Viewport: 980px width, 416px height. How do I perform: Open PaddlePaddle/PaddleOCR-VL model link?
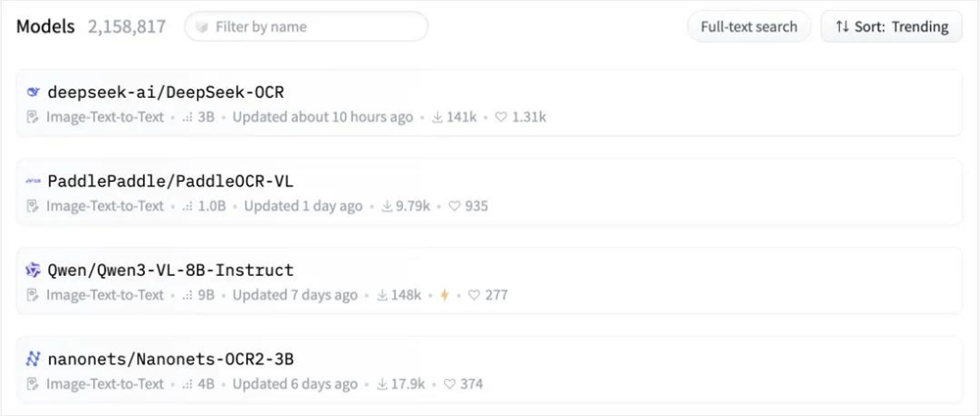[171, 181]
